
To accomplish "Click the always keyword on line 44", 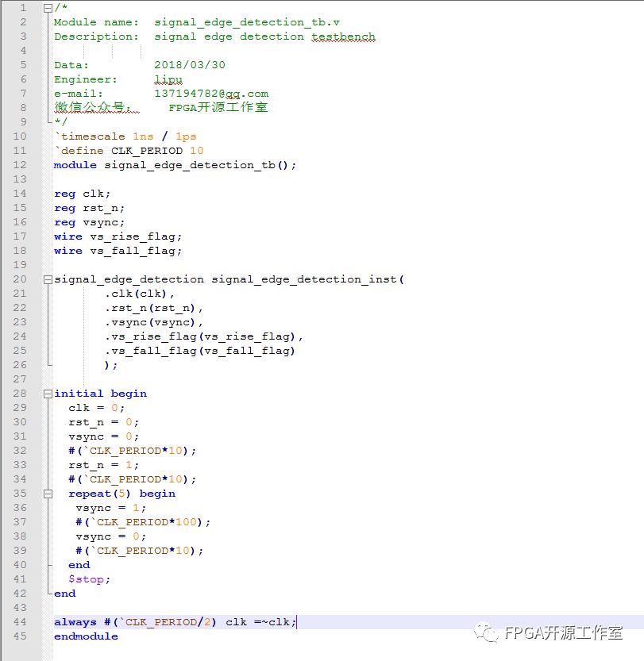I will (75, 622).
